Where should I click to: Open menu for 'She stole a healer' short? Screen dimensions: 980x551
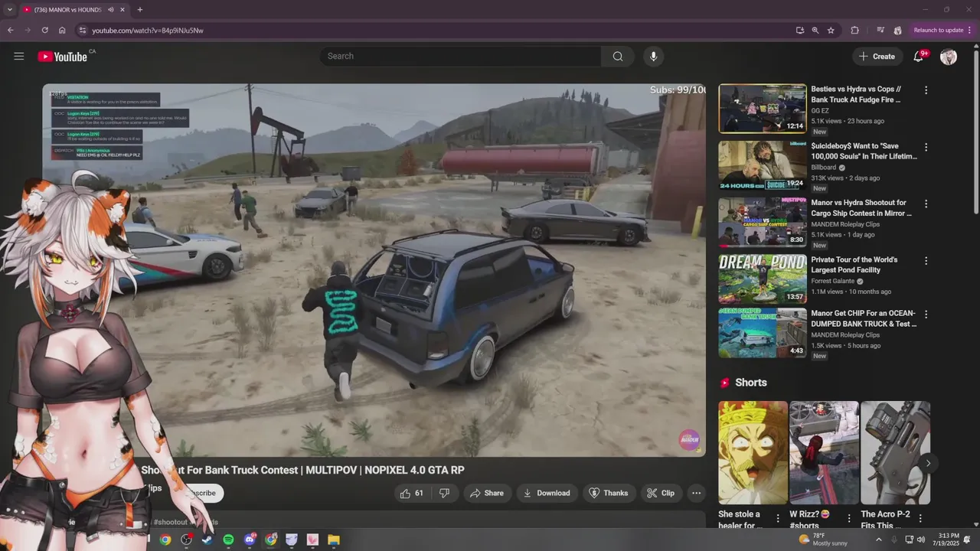[778, 518]
